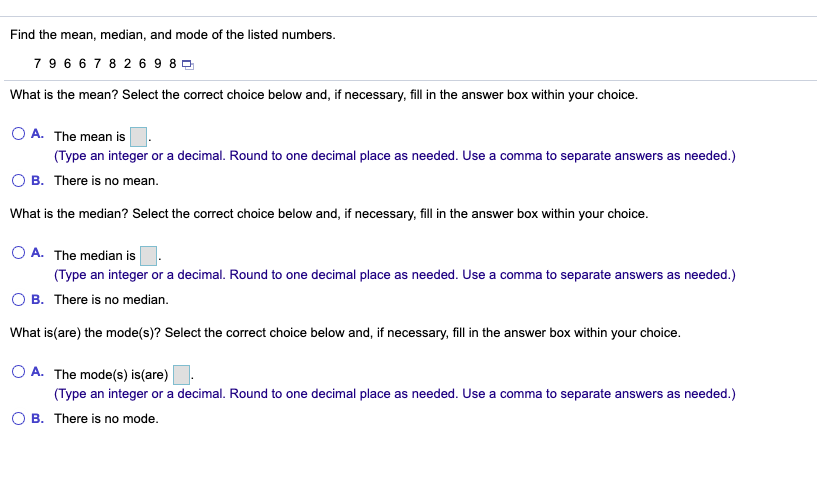The image size is (817, 489).
Task: Click 'The mode(s) is(are)' label text
Action: click(x=111, y=375)
